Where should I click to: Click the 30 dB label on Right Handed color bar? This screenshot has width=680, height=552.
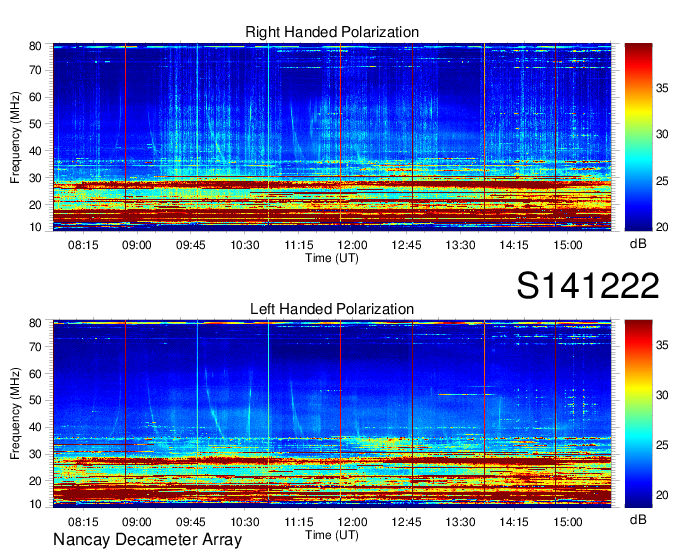pos(662,134)
